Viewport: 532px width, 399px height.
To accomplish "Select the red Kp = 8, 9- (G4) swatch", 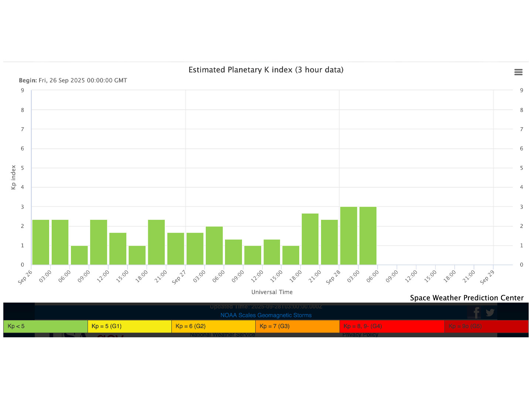I will [x=392, y=326].
